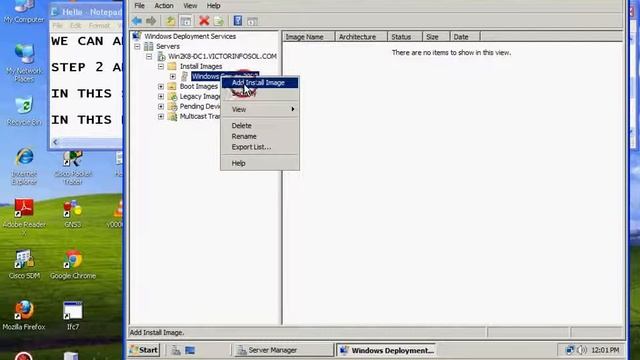The height and width of the screenshot is (360, 640).
Task: Choose Delete from the context menu
Action: [x=260, y=126]
